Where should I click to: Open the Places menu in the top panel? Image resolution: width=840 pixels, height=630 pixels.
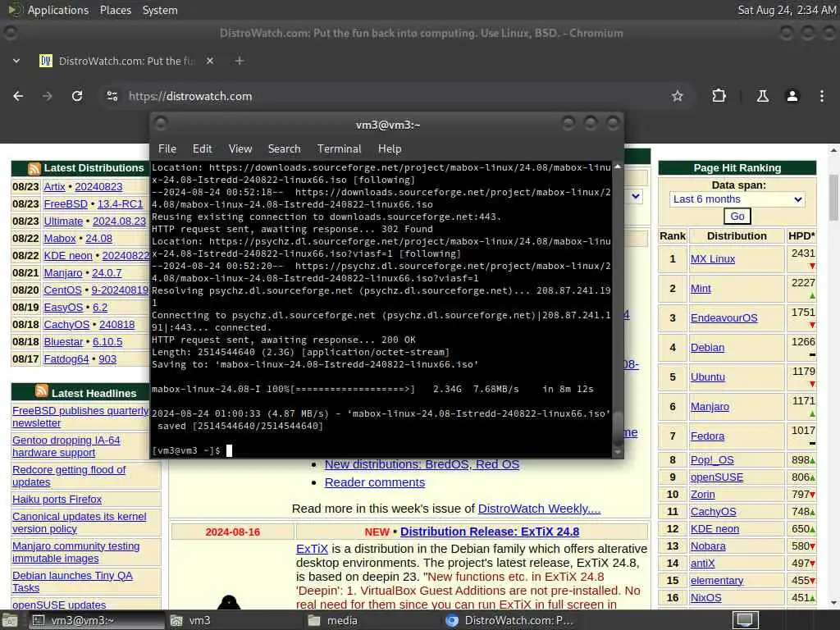point(115,10)
